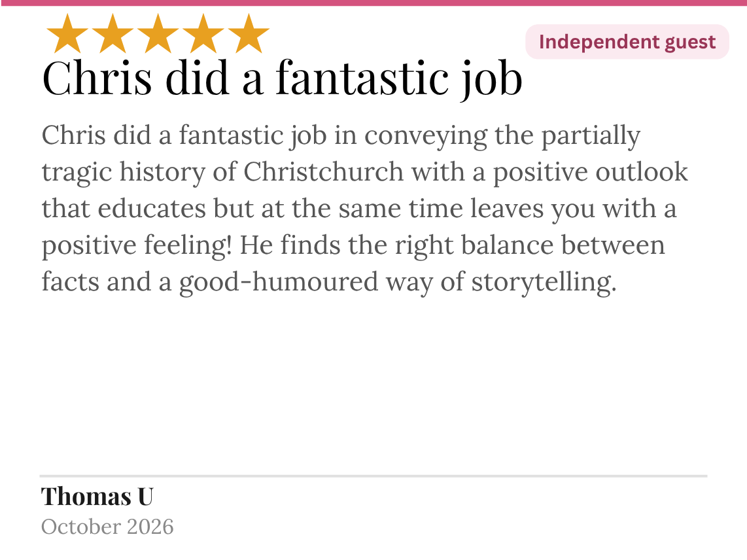The width and height of the screenshot is (747, 560).
Task: Open the 'Chris did a fantastic job' title
Action: (282, 79)
